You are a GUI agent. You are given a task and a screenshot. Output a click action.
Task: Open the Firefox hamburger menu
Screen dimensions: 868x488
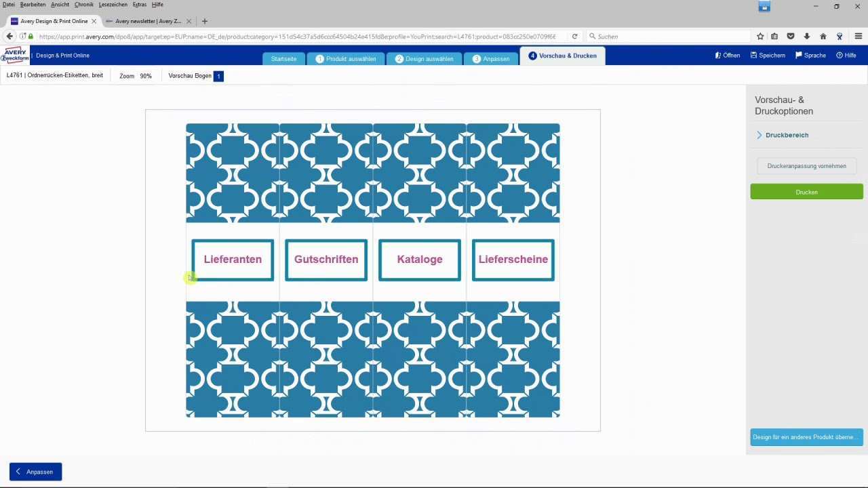tap(858, 37)
